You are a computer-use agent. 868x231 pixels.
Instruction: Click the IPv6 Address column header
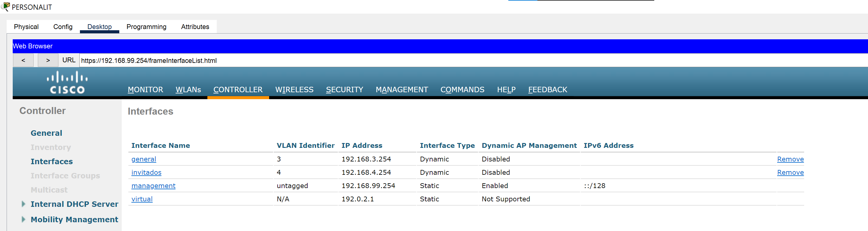(x=609, y=145)
